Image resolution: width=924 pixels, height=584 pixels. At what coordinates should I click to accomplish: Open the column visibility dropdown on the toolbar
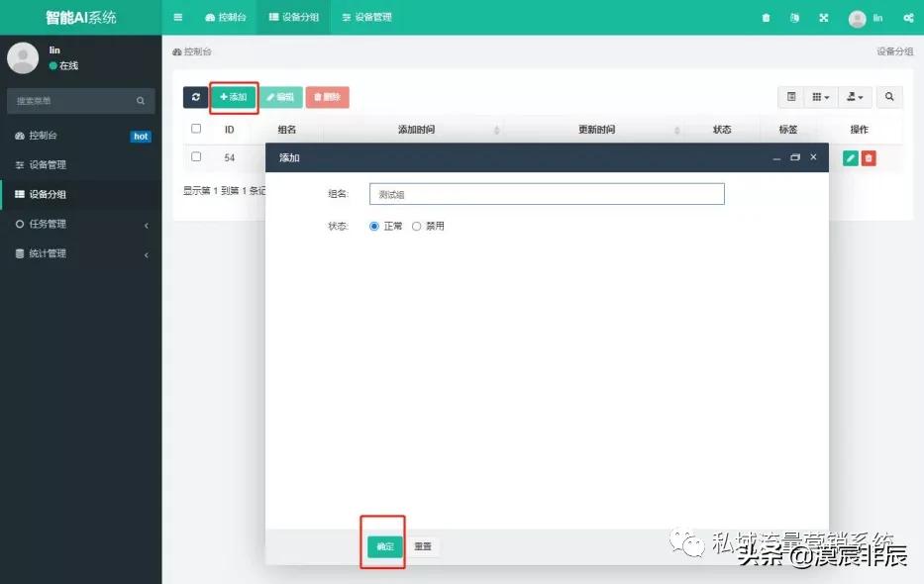point(822,96)
